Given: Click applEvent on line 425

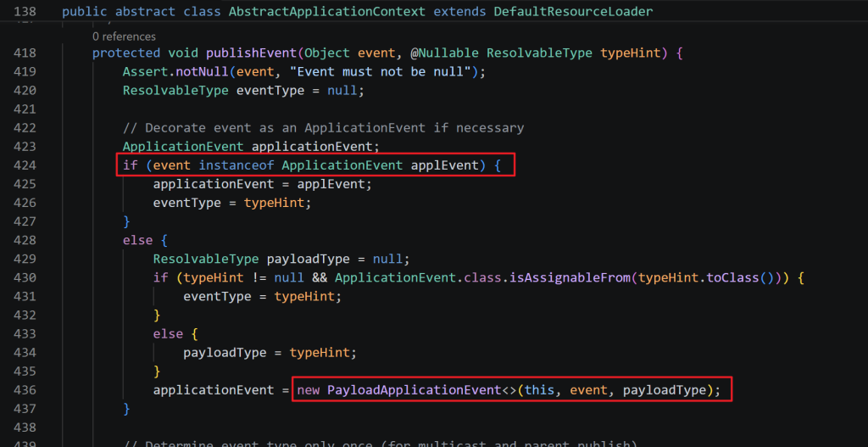Looking at the screenshot, I should pos(331,184).
